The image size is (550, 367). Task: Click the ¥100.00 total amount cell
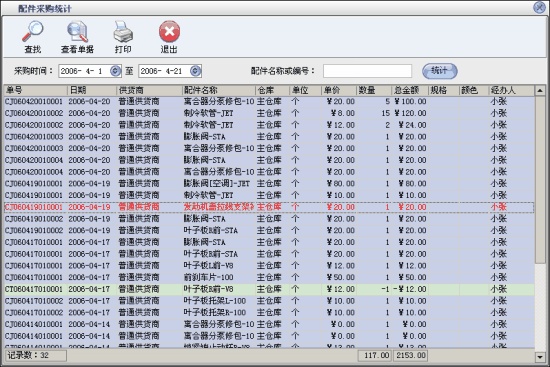pos(410,101)
